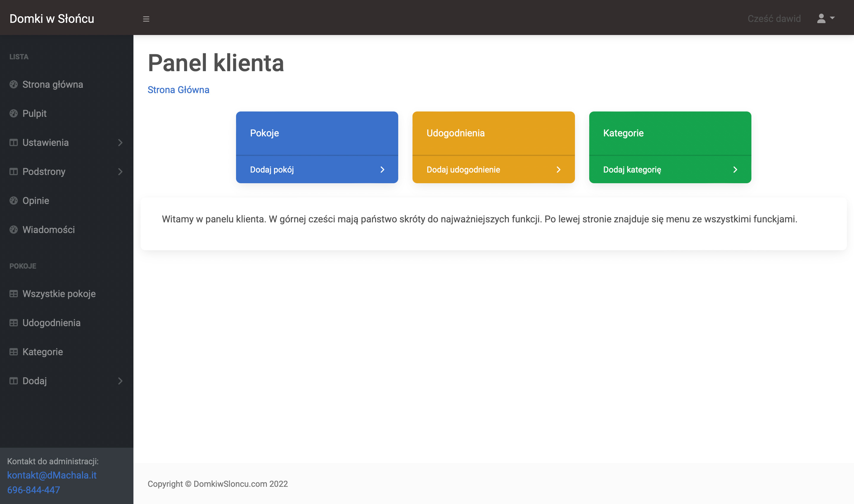Click the hamburger menu icon in top bar

[x=146, y=19]
